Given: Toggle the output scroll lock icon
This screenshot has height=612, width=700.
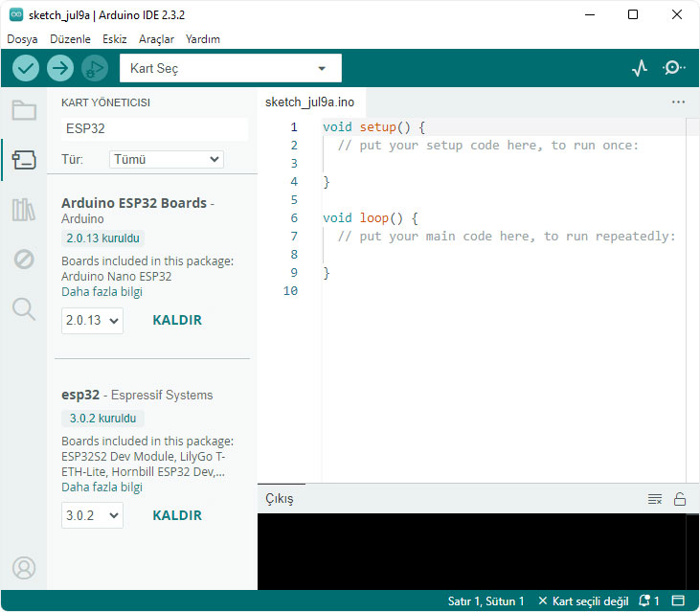Looking at the screenshot, I should 680,498.
